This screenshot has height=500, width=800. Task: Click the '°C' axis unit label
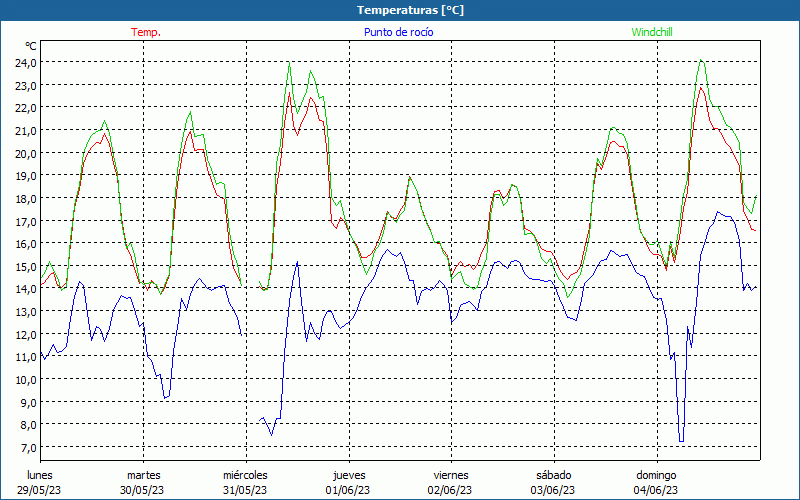[x=31, y=46]
